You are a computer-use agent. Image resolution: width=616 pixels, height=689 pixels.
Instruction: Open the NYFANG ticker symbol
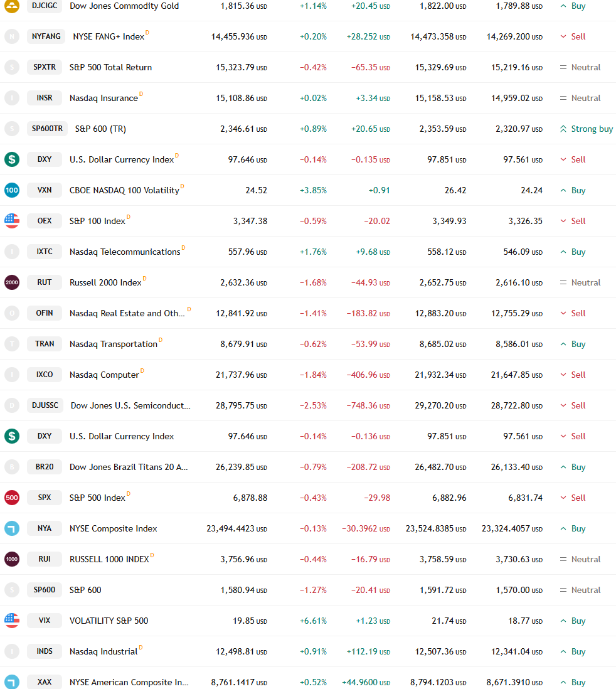coord(46,36)
